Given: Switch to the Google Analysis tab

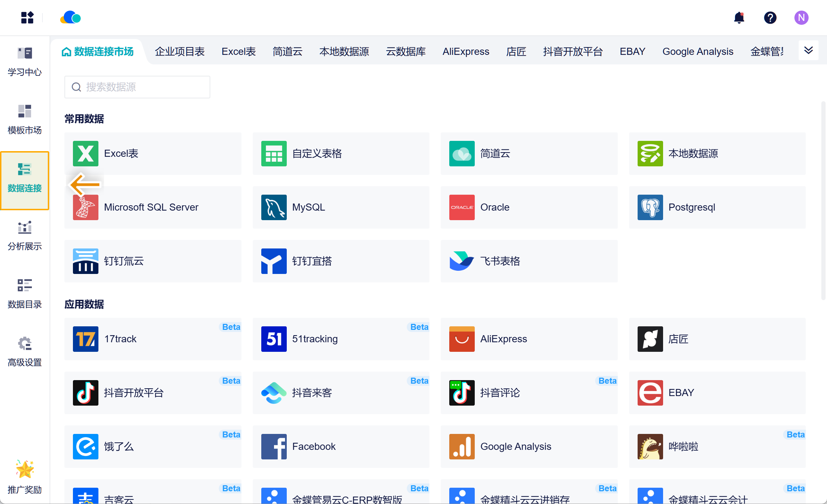Looking at the screenshot, I should click(698, 52).
